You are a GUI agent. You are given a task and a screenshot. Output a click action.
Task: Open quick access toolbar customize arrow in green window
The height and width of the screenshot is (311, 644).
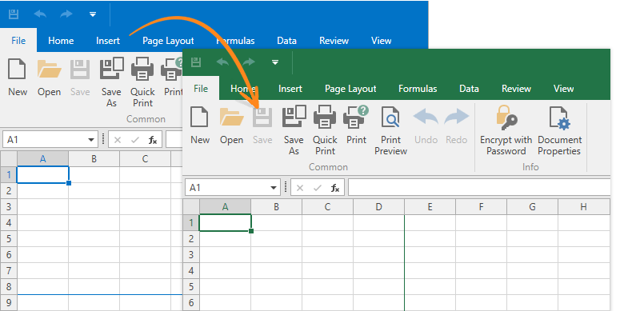pos(275,62)
